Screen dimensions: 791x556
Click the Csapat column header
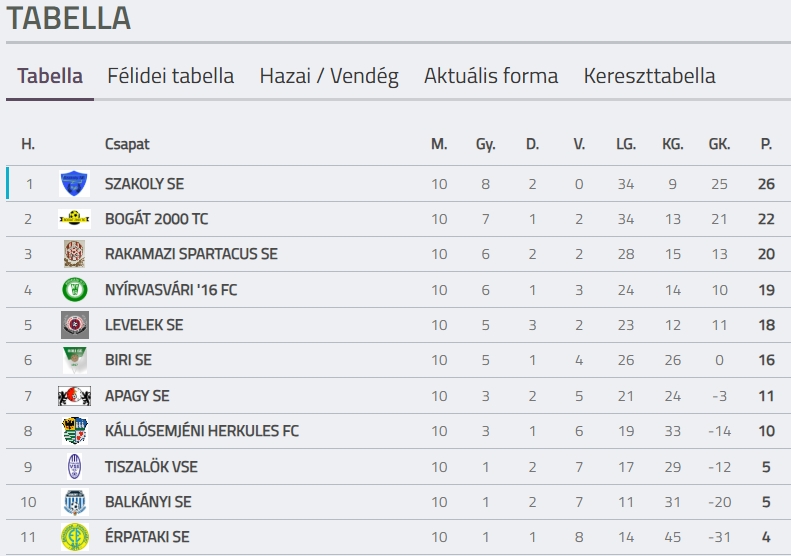click(127, 144)
